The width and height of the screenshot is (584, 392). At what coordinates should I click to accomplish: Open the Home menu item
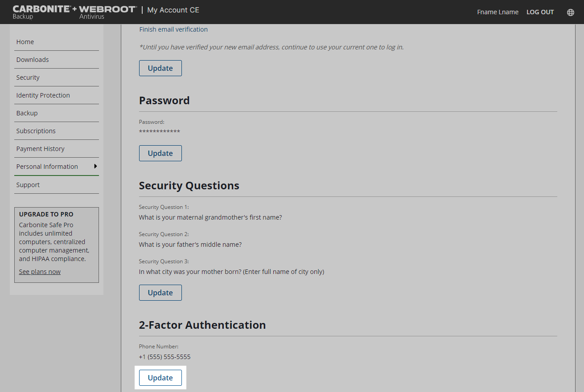point(25,42)
